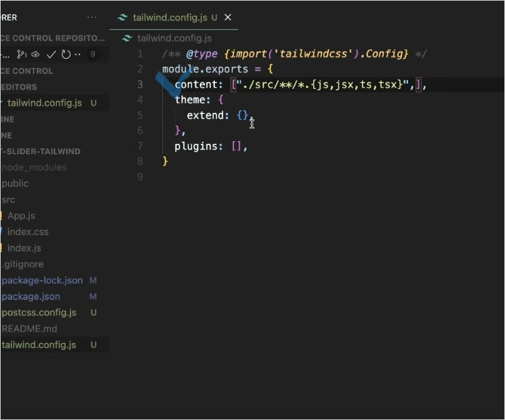
Task: Expand the public folder
Action: pos(15,183)
